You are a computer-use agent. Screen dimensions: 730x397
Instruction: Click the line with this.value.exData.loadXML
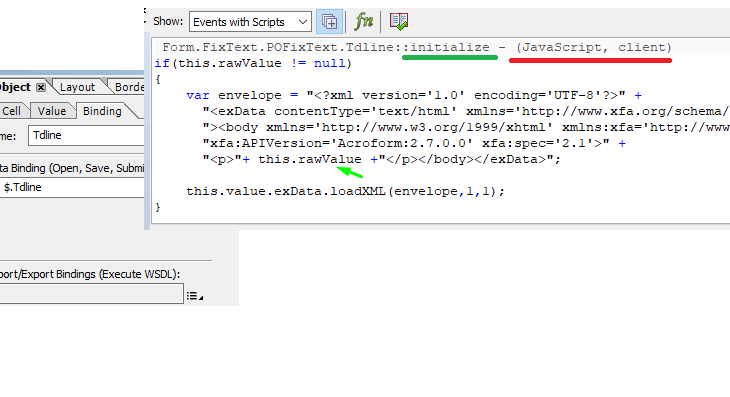[345, 191]
